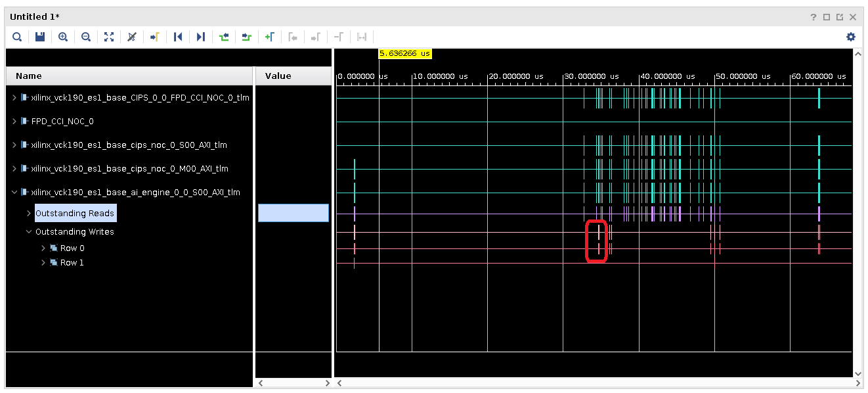Collapse Outstanding Writes
The width and height of the screenshot is (868, 393).
click(29, 232)
